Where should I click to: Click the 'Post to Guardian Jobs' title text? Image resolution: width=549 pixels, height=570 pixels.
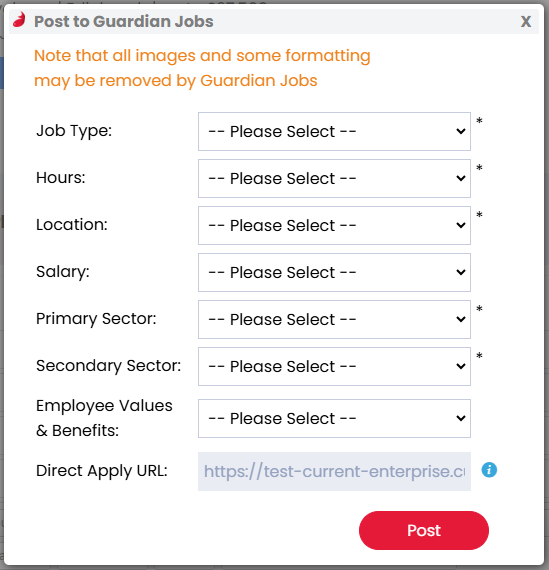pyautogui.click(x=124, y=21)
